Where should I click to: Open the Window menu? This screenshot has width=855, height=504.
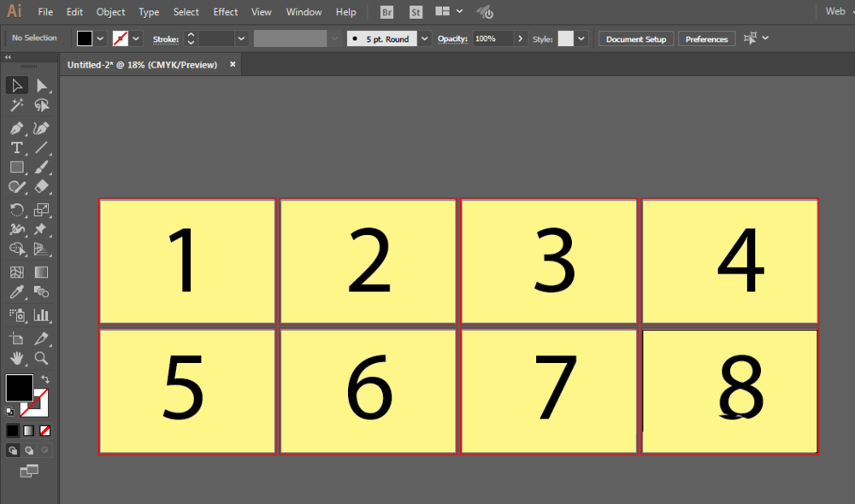coord(304,12)
